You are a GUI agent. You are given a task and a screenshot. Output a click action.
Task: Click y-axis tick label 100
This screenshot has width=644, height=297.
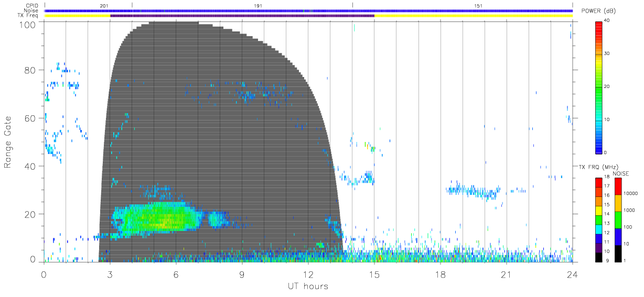click(28, 24)
